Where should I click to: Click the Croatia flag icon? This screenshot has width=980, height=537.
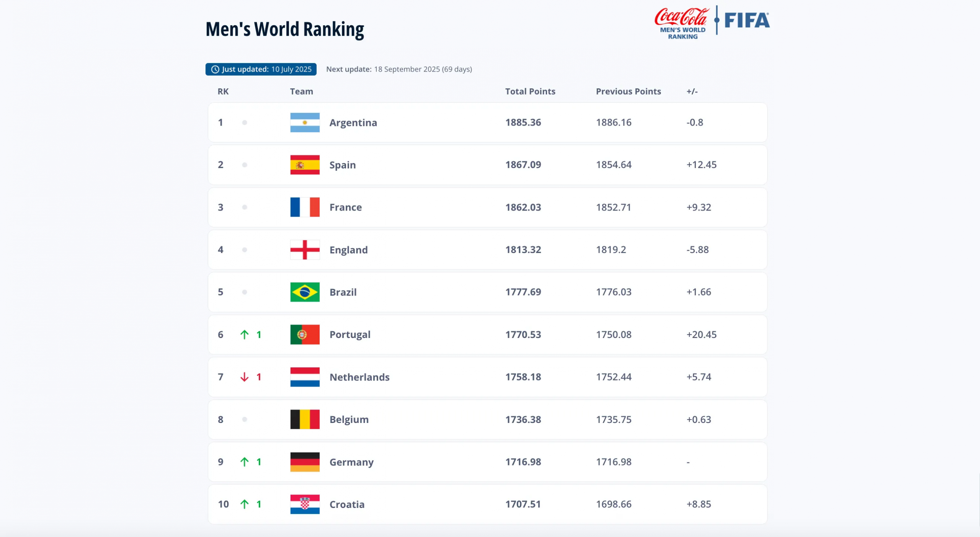(x=305, y=504)
